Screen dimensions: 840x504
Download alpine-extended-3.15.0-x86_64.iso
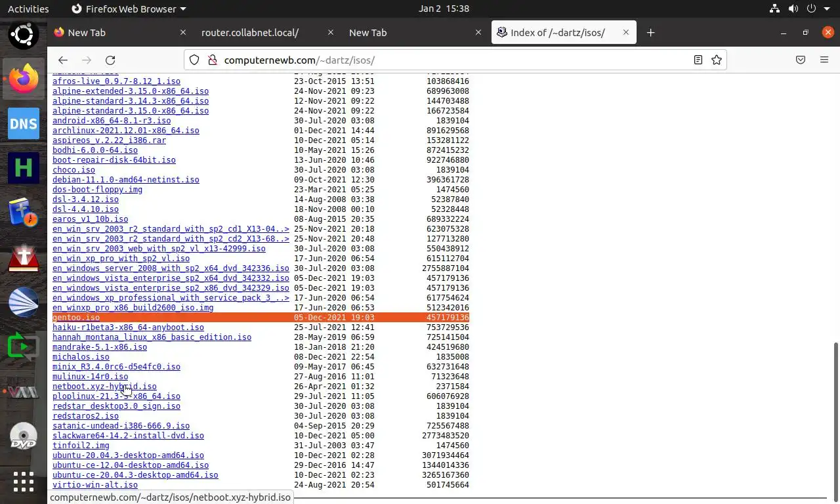(x=131, y=91)
